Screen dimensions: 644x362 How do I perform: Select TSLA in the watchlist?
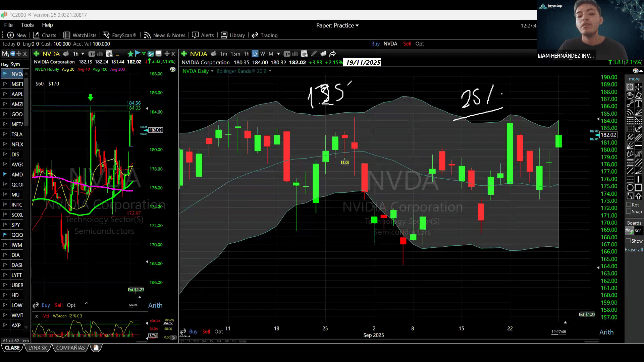pyautogui.click(x=17, y=134)
